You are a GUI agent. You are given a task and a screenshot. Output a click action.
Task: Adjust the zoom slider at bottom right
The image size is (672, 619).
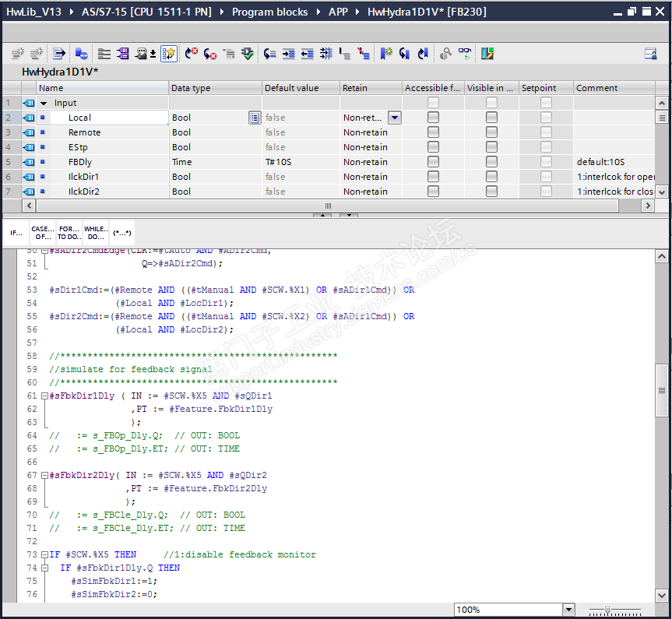click(607, 610)
